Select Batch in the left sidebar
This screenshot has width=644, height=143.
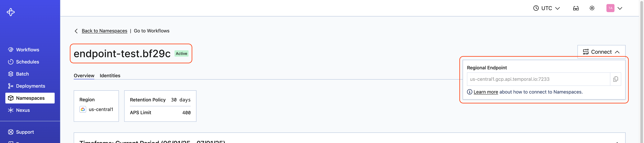click(22, 74)
